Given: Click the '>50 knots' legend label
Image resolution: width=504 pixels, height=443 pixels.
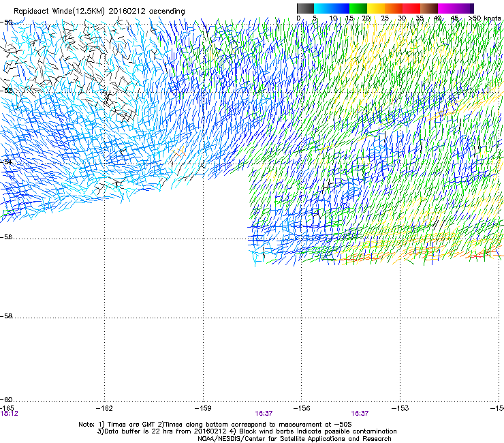Looking at the screenshot, I should click(484, 18).
